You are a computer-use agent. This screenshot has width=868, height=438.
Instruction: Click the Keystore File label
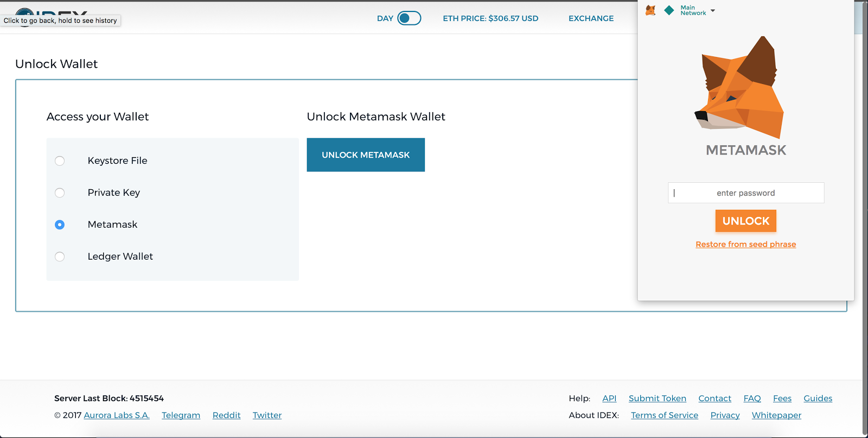(x=118, y=161)
